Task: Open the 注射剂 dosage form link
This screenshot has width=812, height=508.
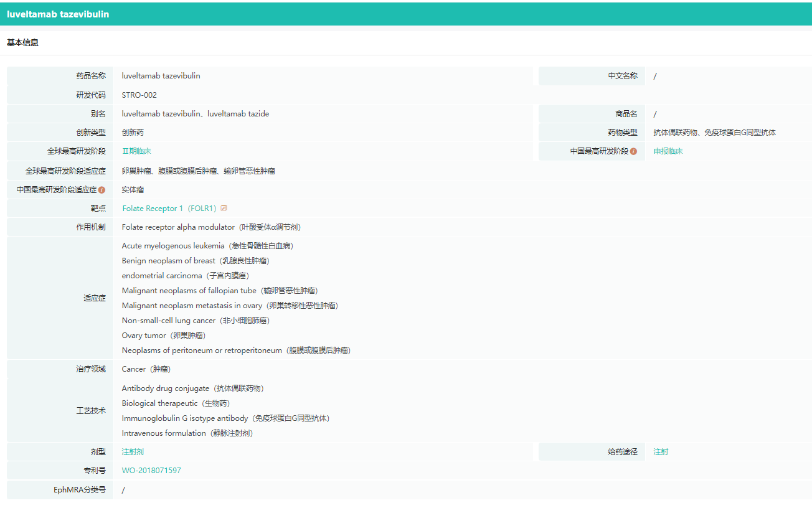Action: pyautogui.click(x=133, y=452)
